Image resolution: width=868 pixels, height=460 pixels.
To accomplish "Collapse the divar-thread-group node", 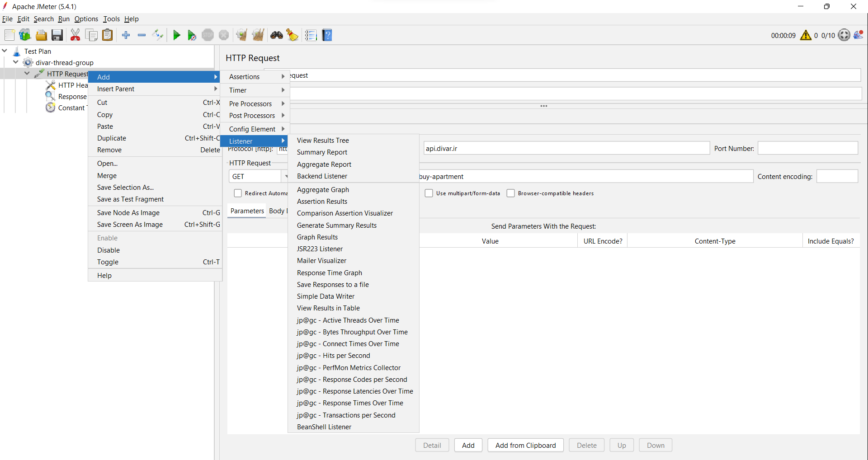I will point(16,62).
